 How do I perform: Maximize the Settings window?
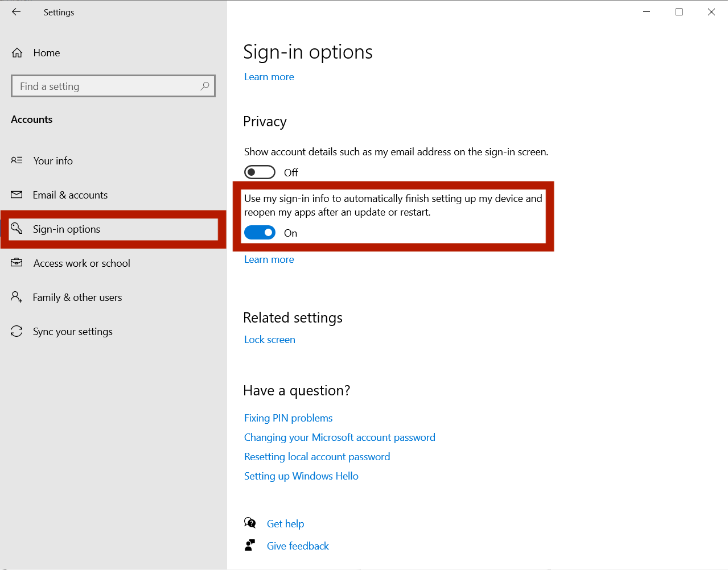679,12
